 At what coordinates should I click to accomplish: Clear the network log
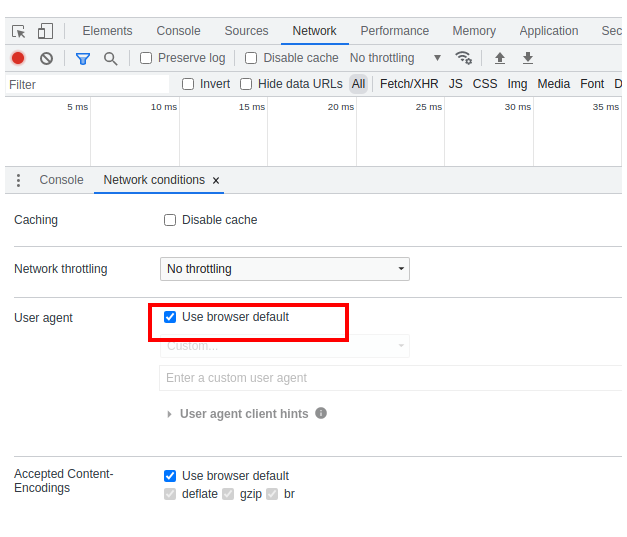[46, 58]
